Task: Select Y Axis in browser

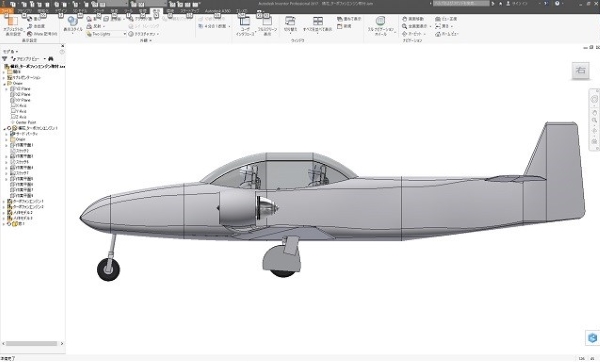Action: click(19, 111)
